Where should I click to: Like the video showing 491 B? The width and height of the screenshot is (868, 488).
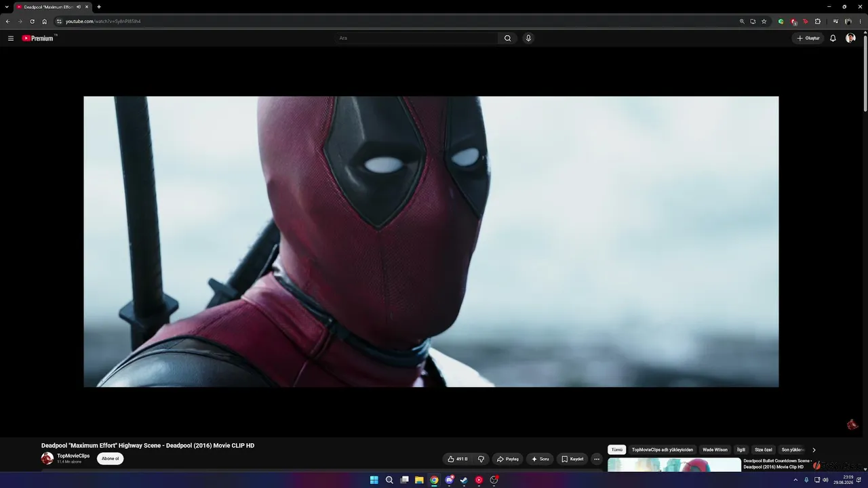tap(458, 459)
